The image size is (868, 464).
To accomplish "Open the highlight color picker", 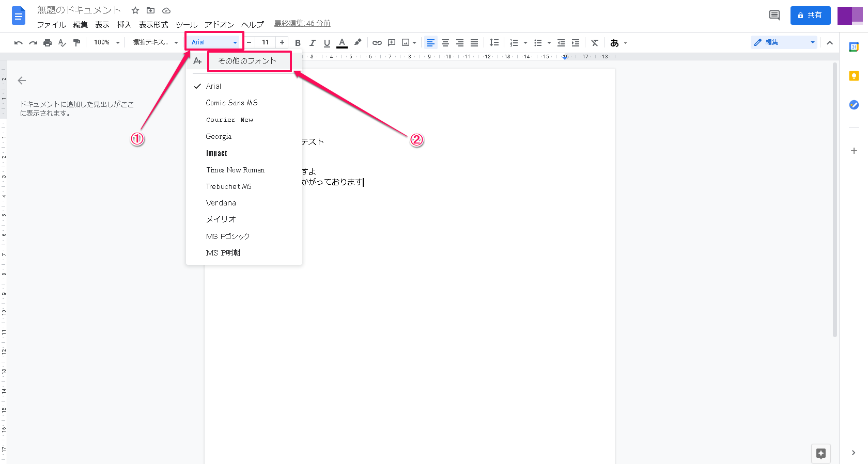I will [358, 42].
